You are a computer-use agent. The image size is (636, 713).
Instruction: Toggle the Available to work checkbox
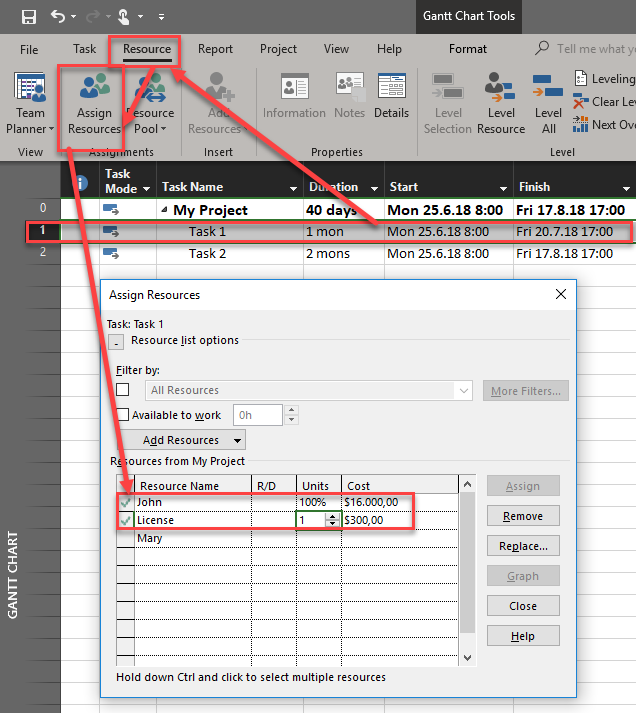[123, 415]
